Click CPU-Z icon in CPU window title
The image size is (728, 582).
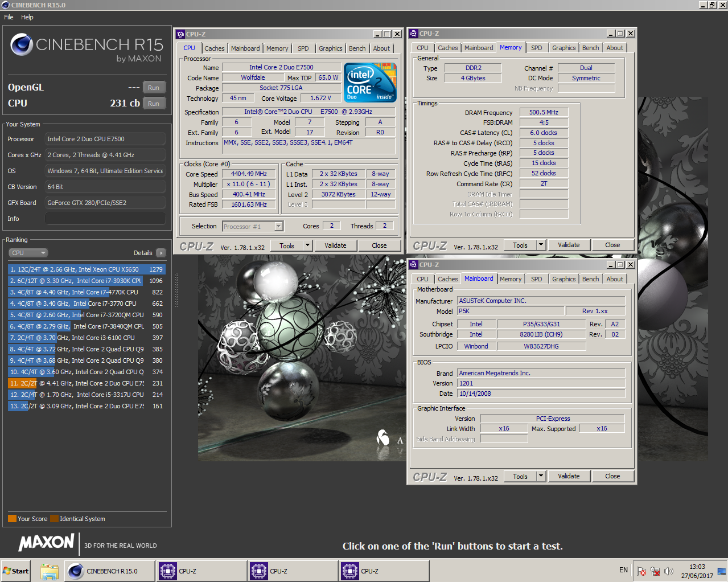tap(180, 34)
